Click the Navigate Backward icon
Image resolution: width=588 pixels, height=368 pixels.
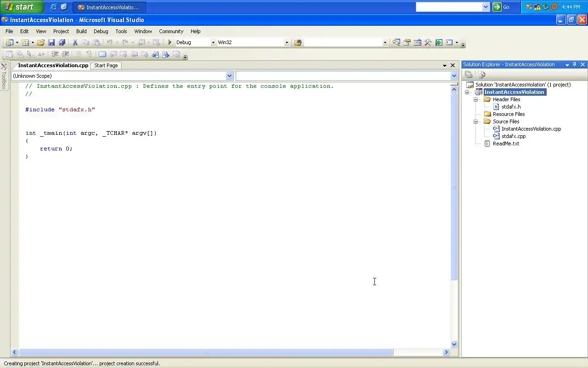coord(141,42)
